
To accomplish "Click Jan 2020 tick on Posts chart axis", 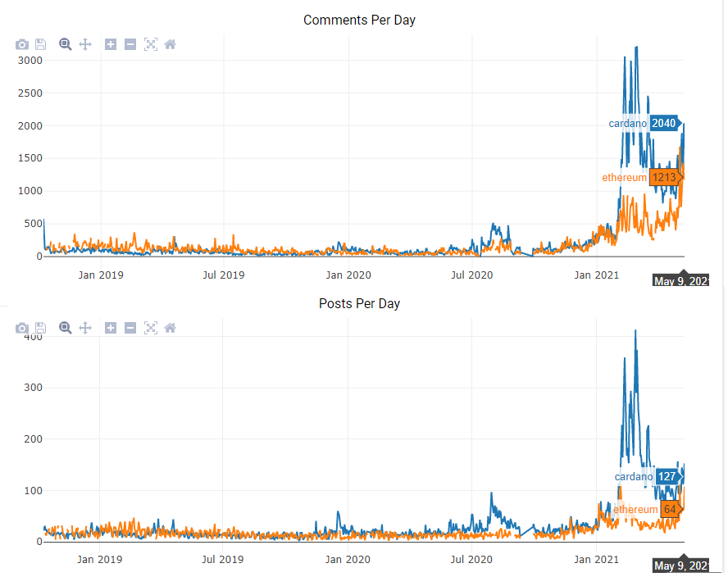I will click(x=348, y=559).
